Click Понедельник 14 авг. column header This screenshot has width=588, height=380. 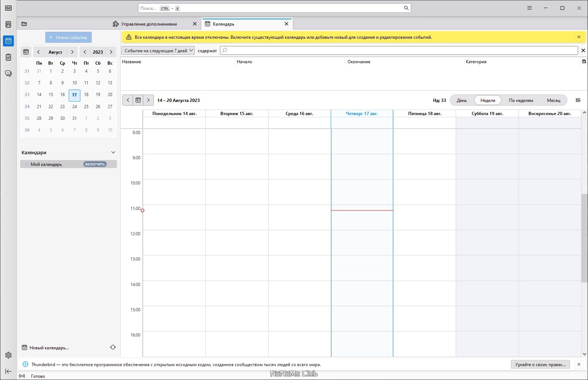(x=174, y=114)
